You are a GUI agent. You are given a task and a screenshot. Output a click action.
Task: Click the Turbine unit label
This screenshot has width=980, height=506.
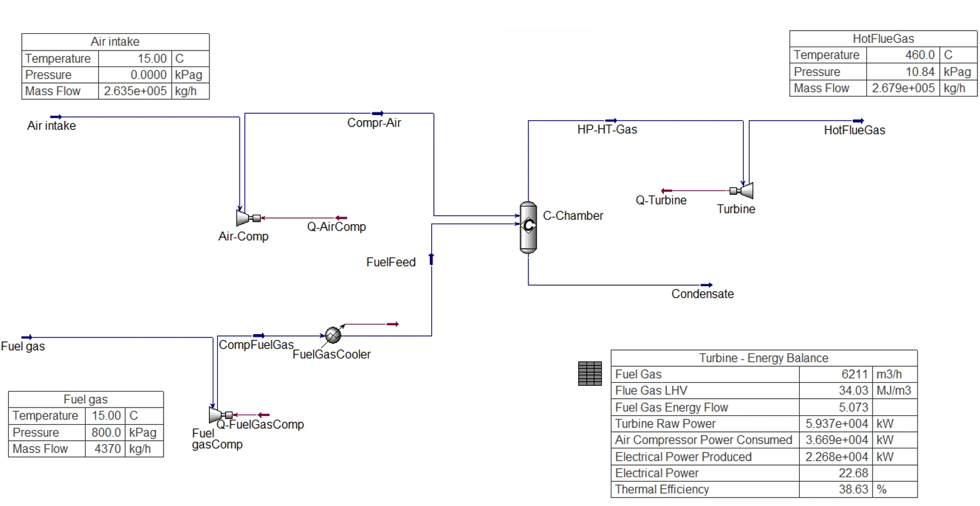[x=736, y=209]
